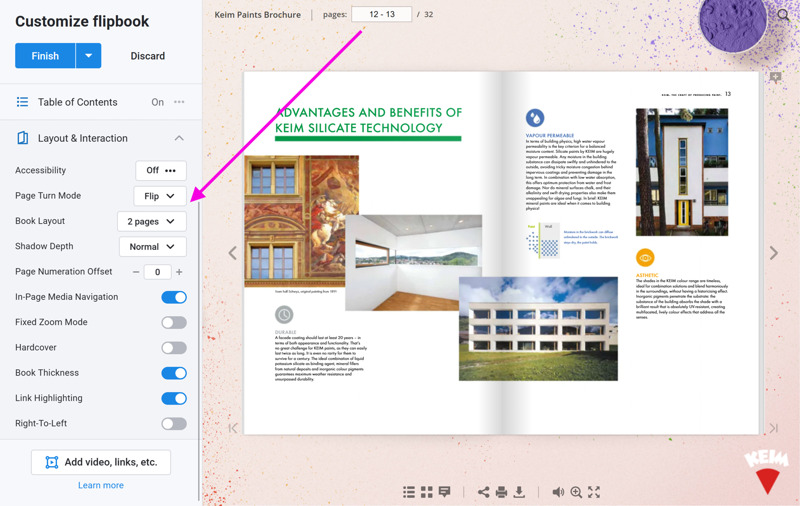Click the Shadow Depth label
The height and width of the screenshot is (506, 800).
click(x=44, y=246)
